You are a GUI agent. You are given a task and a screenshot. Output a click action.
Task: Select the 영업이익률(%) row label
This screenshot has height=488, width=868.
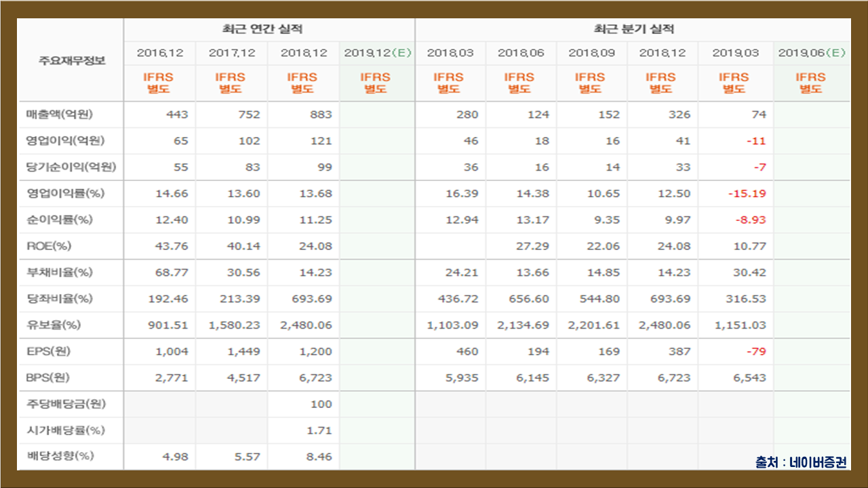point(65,194)
